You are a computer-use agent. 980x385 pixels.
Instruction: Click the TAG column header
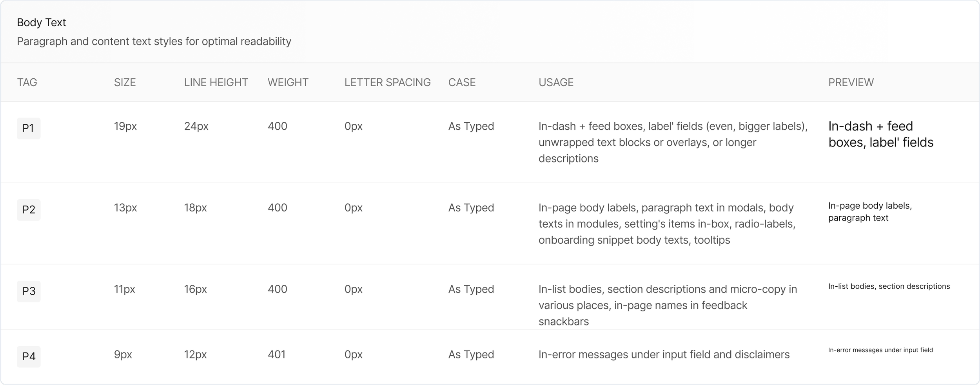(x=27, y=82)
